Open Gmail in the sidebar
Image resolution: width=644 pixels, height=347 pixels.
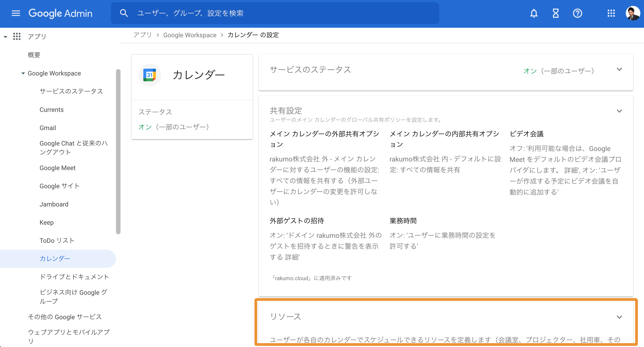tap(48, 128)
